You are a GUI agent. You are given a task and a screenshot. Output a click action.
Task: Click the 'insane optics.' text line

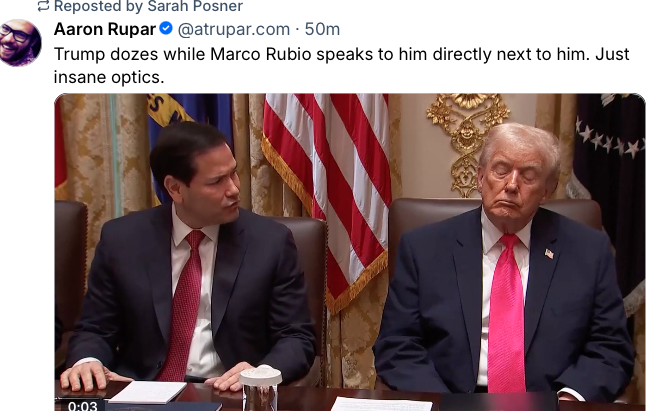tap(109, 77)
